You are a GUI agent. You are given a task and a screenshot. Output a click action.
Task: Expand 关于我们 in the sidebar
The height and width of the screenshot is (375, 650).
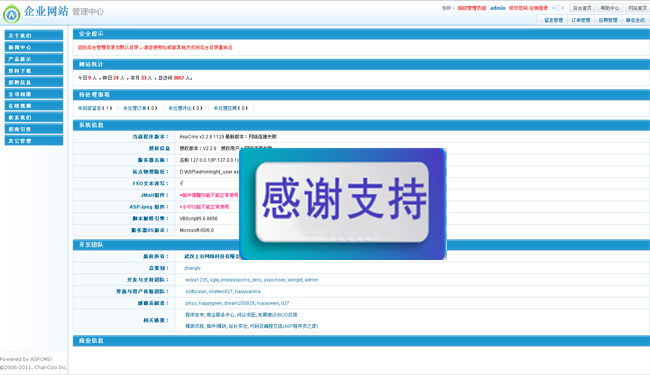(x=34, y=35)
